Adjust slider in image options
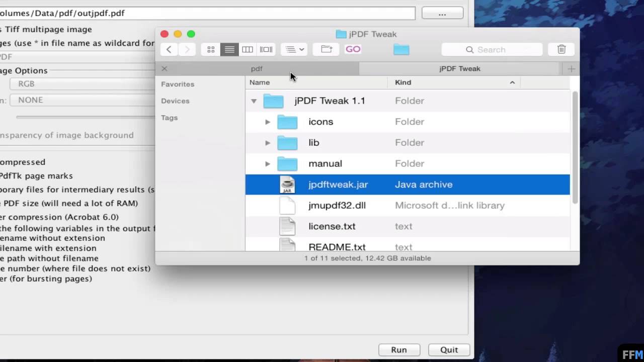This screenshot has width=644, height=362. (x=86, y=117)
